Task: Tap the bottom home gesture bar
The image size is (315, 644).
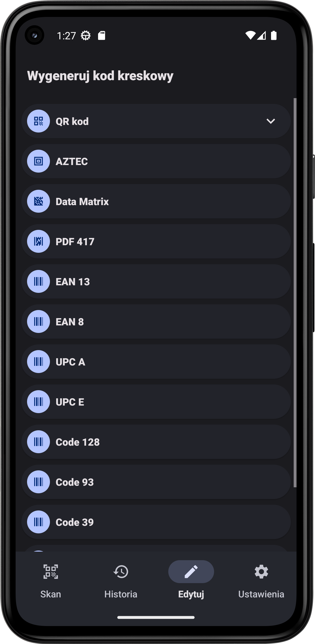Action: click(156, 617)
